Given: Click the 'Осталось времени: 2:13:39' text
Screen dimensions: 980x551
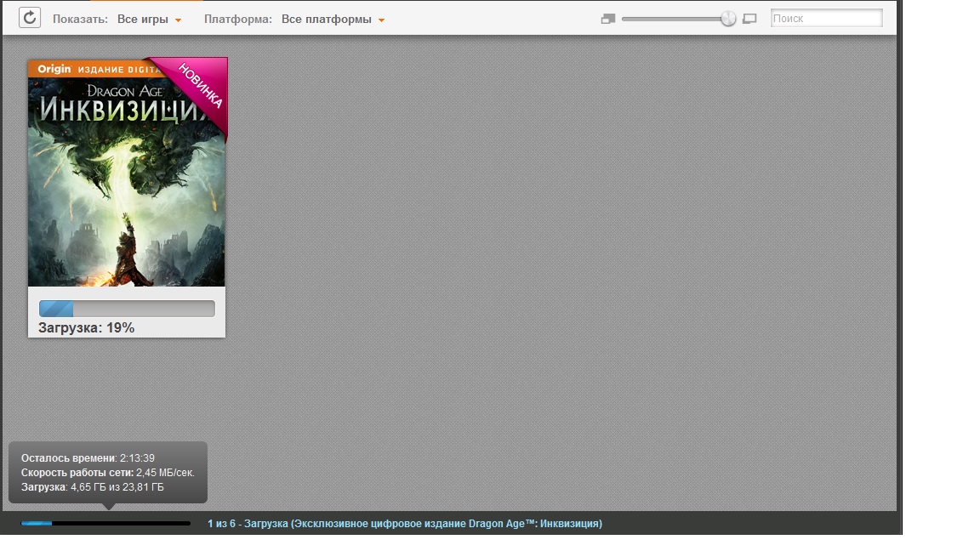Looking at the screenshot, I should [x=88, y=458].
